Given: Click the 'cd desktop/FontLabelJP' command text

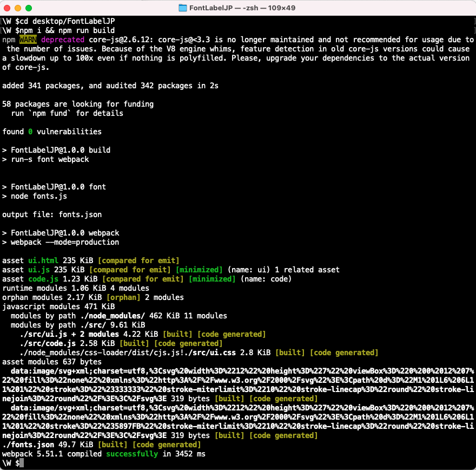Looking at the screenshot, I should click(x=67, y=21).
